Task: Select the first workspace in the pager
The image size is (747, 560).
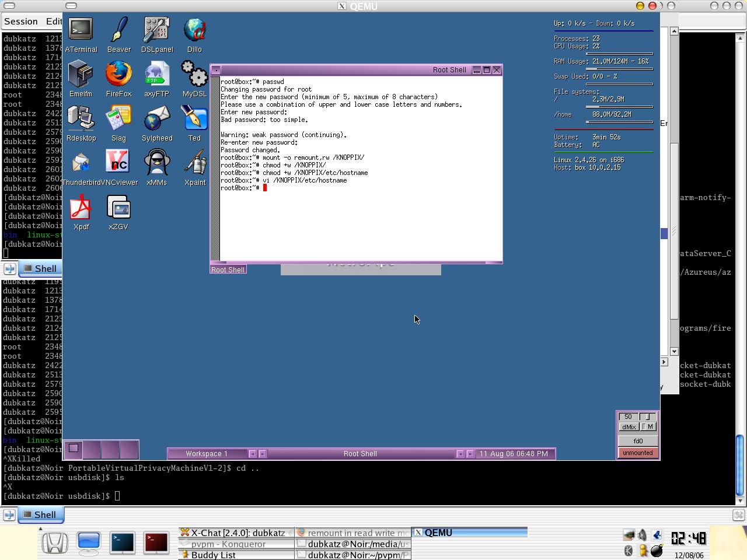Action: click(x=74, y=449)
